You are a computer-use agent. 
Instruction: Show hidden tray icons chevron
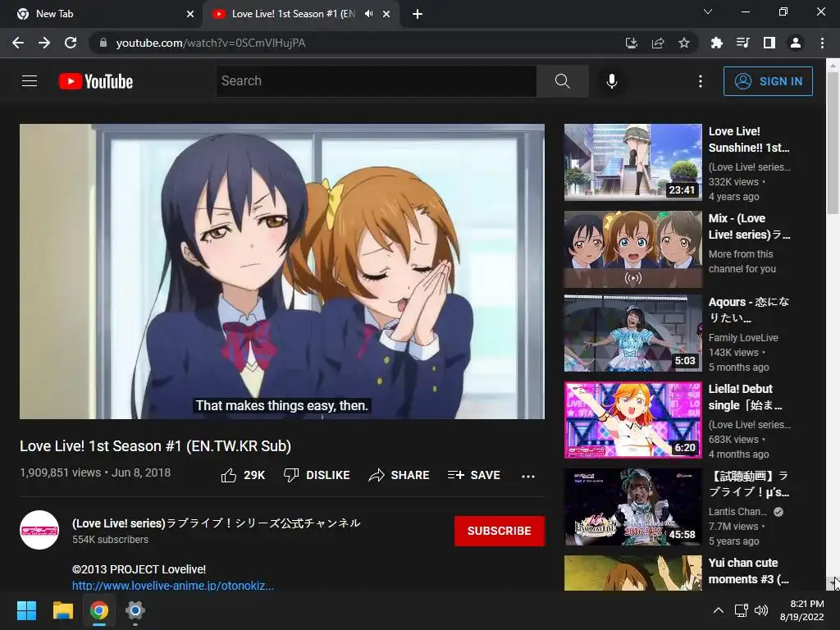(719, 610)
